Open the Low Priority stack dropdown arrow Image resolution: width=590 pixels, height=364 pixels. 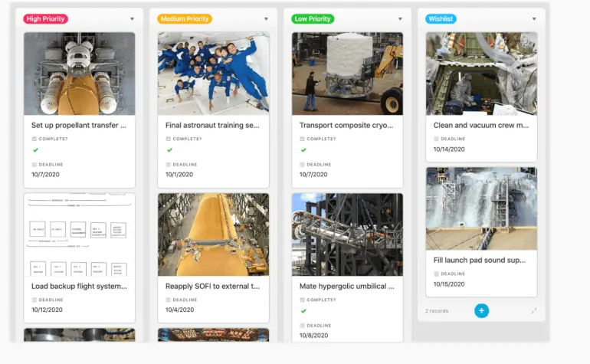(400, 19)
